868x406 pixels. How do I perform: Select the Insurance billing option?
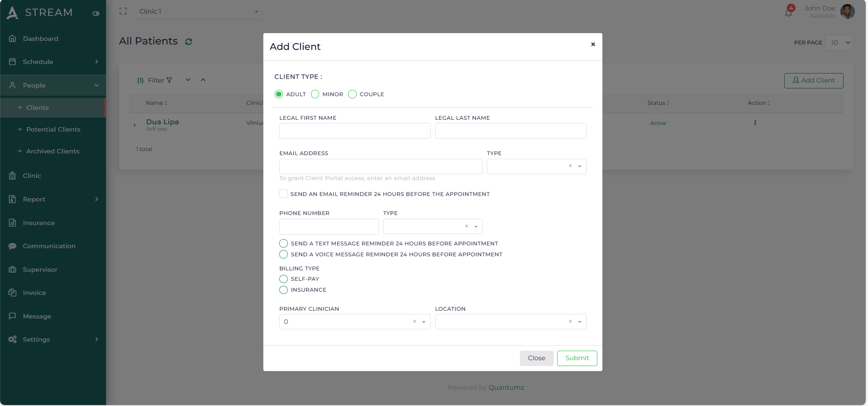click(x=284, y=290)
